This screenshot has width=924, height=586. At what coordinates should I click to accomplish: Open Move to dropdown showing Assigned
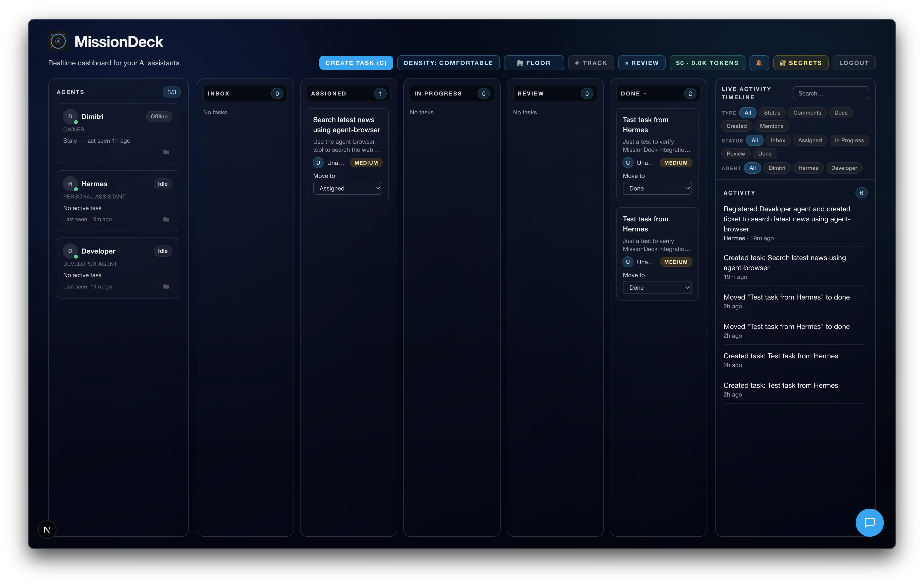click(347, 188)
